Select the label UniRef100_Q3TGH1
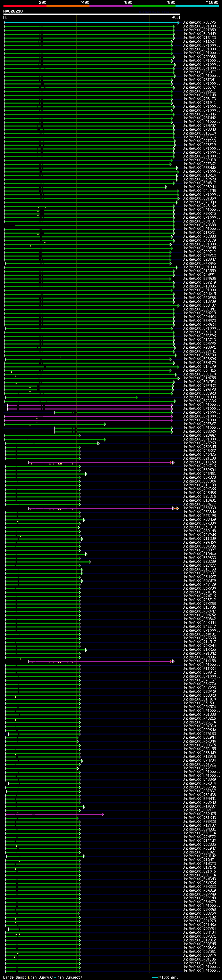Screen dimensions: 222x980 [x=199, y=80]
